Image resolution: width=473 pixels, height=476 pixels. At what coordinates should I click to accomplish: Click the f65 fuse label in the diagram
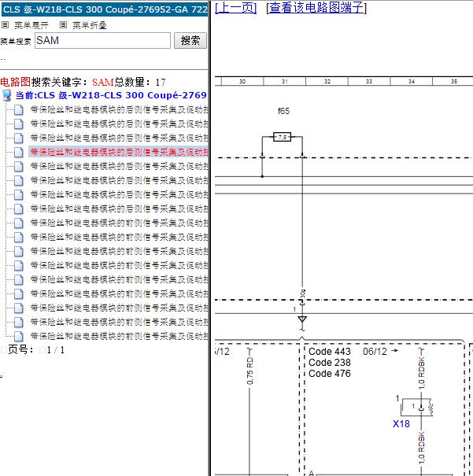pyautogui.click(x=283, y=111)
